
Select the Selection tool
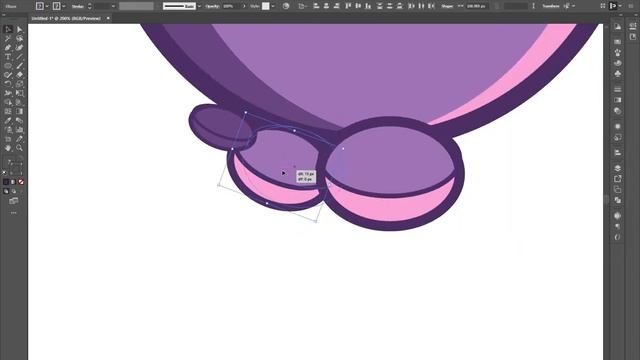click(x=8, y=29)
